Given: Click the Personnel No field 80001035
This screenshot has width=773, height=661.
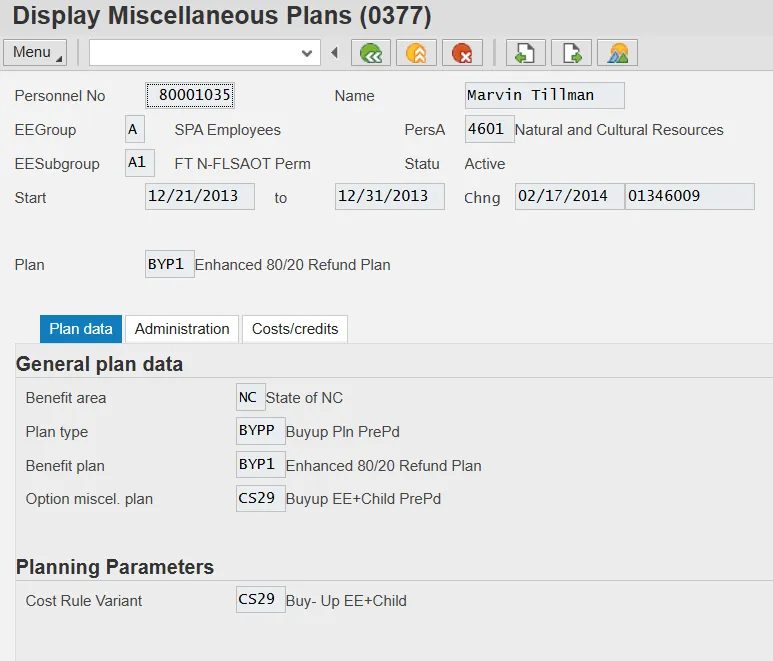Looking at the screenshot, I should [190, 95].
